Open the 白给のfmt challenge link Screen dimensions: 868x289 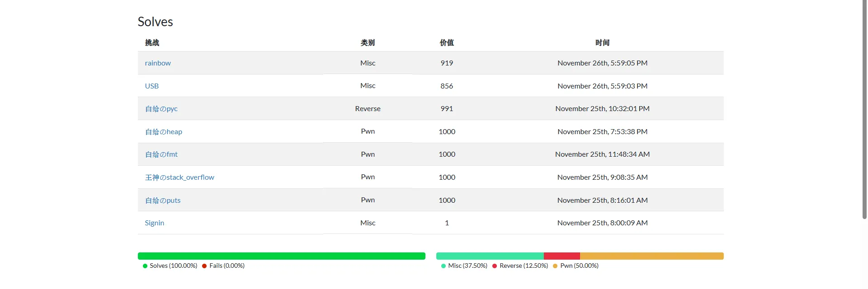coord(161,154)
